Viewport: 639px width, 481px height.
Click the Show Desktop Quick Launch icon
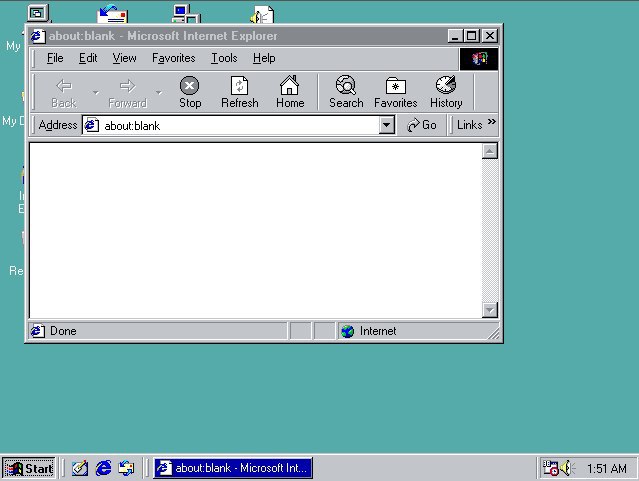(80, 468)
